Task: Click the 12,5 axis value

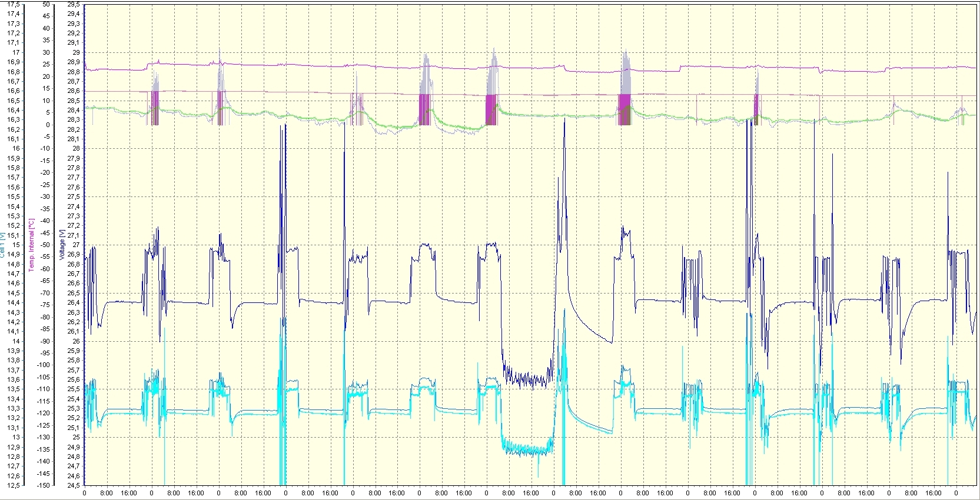Action: pyautogui.click(x=13, y=485)
